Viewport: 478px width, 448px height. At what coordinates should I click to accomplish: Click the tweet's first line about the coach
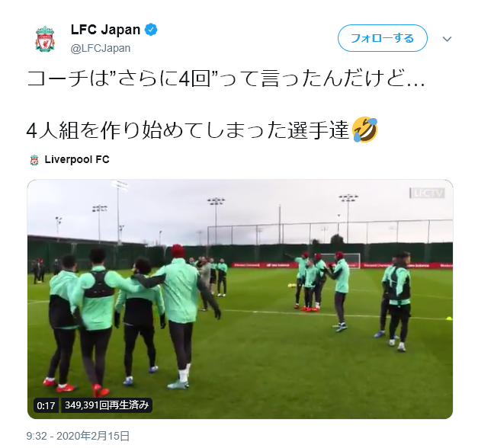tap(226, 78)
